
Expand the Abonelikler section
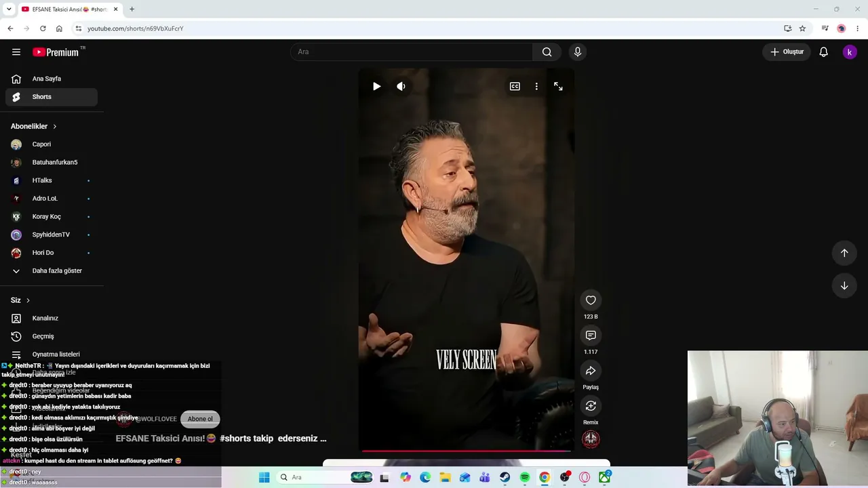34,127
